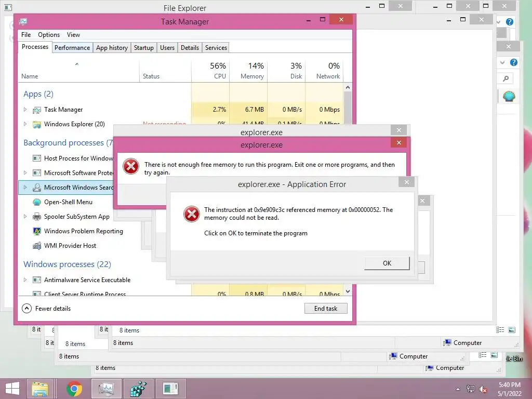Screen dimensions: 532x399
Task: Click the Microsoft Windows Search icon
Action: [x=37, y=187]
